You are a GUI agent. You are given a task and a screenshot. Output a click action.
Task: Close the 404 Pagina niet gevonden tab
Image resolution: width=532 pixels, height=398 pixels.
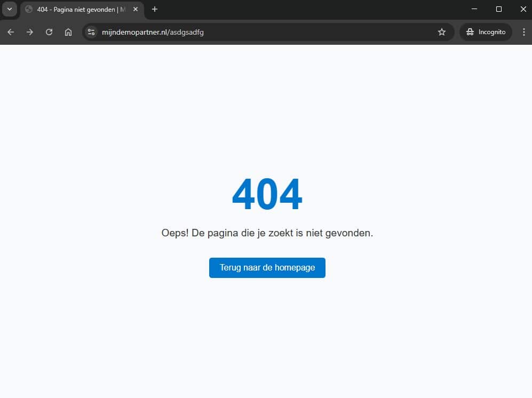point(136,10)
